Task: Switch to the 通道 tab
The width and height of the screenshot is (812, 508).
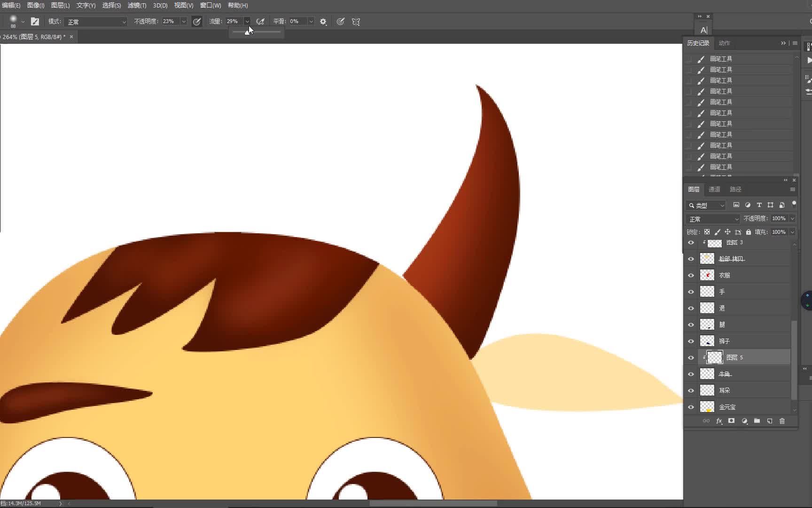Action: click(714, 189)
